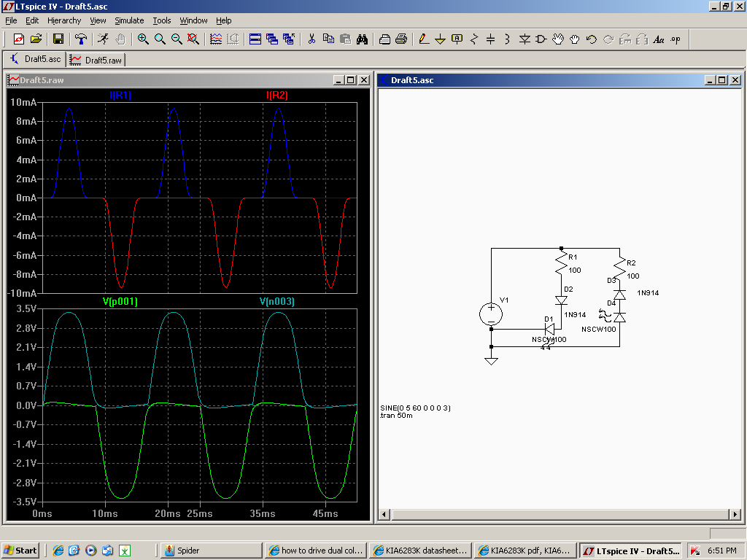
Task: Open Find with the binoculars icon
Action: pos(362,39)
